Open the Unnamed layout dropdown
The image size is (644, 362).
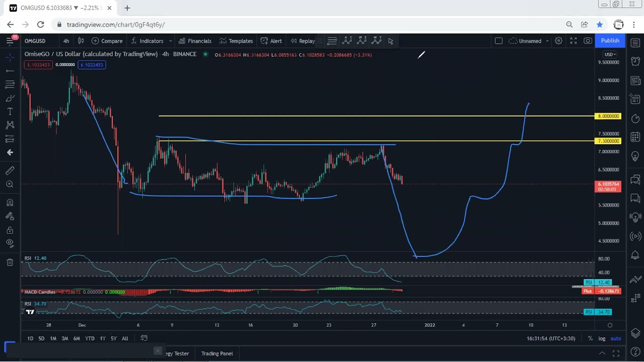coord(529,41)
